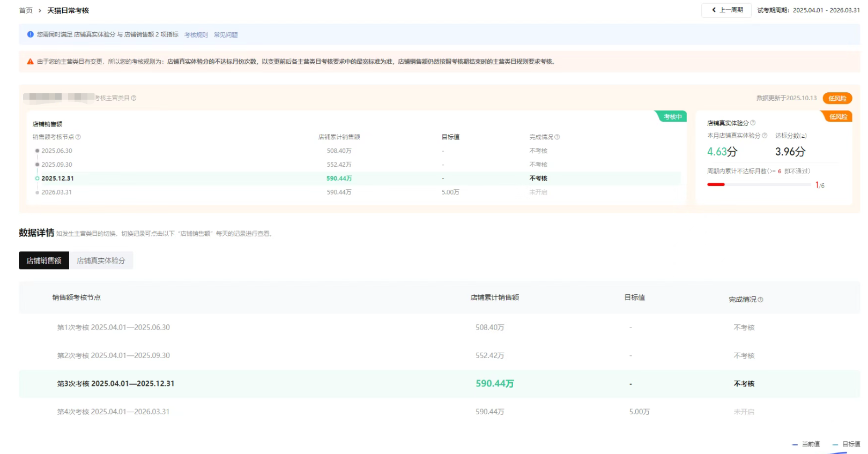Open the 常见问题 link
868x454 pixels.
coord(226,35)
